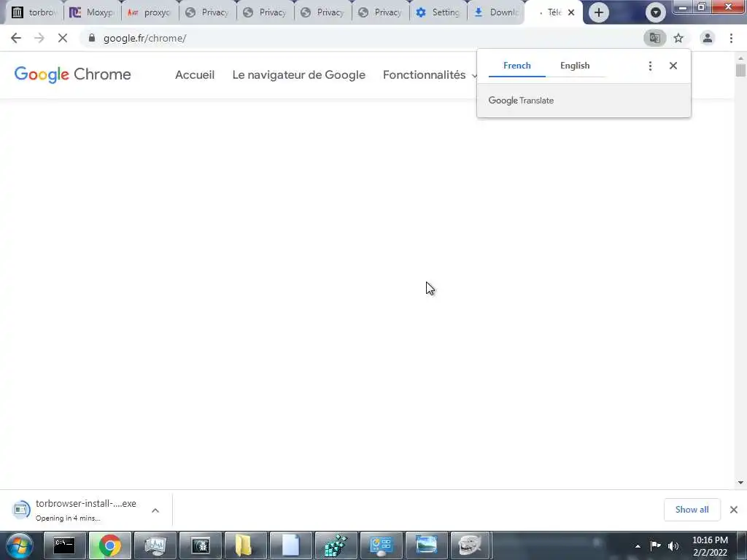Screen dimensions: 747x560
Task: Bookmark this page with the star
Action: coord(678,38)
